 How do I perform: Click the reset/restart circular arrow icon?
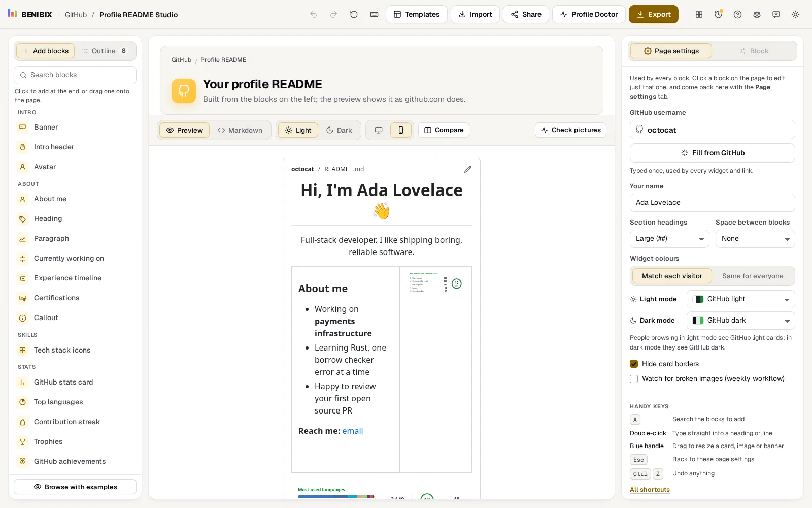pos(354,14)
